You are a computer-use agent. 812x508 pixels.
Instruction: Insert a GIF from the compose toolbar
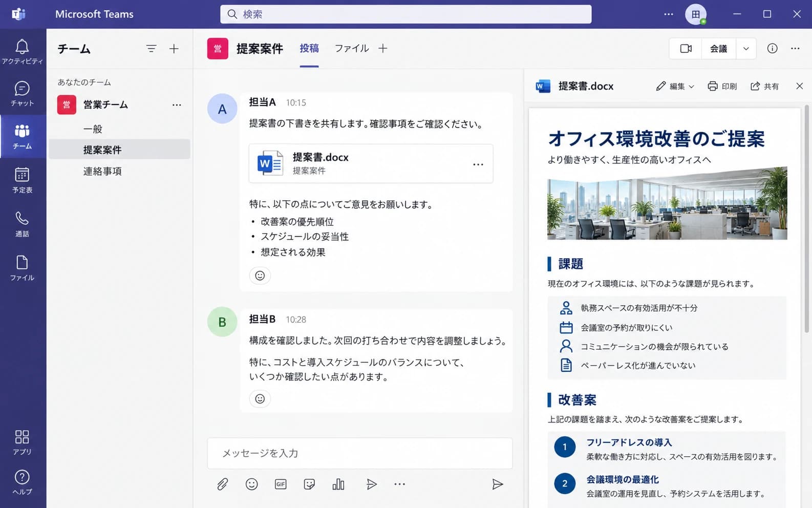(x=281, y=484)
